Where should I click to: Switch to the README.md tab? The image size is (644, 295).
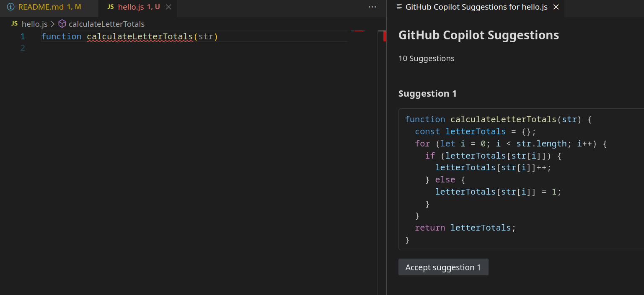(49, 7)
